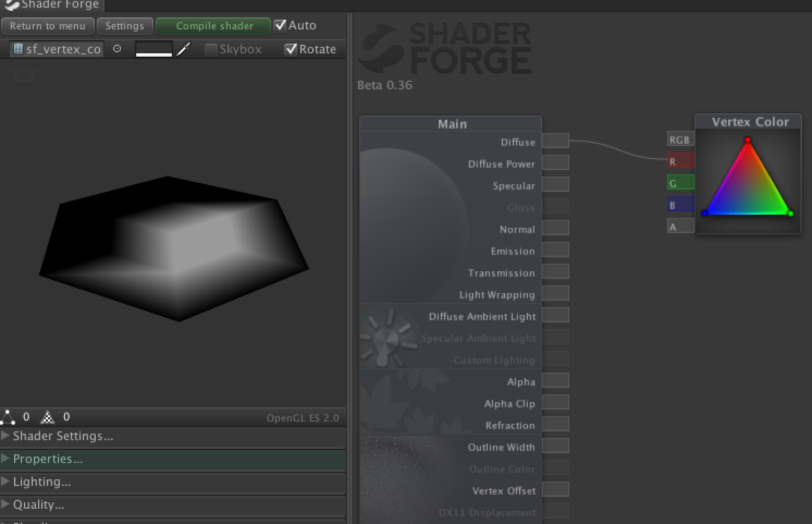The image size is (812, 524).
Task: Click the Custom Lighting input connector
Action: (556, 359)
